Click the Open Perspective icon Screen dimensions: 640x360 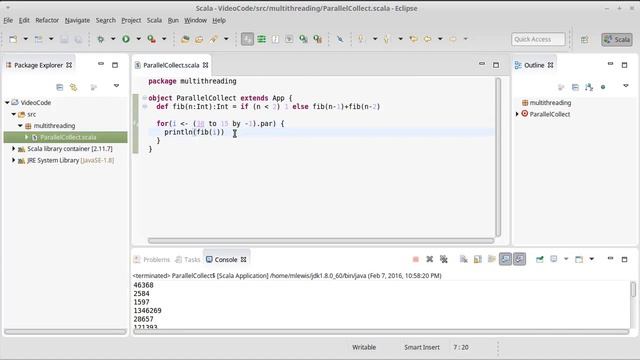coord(584,40)
